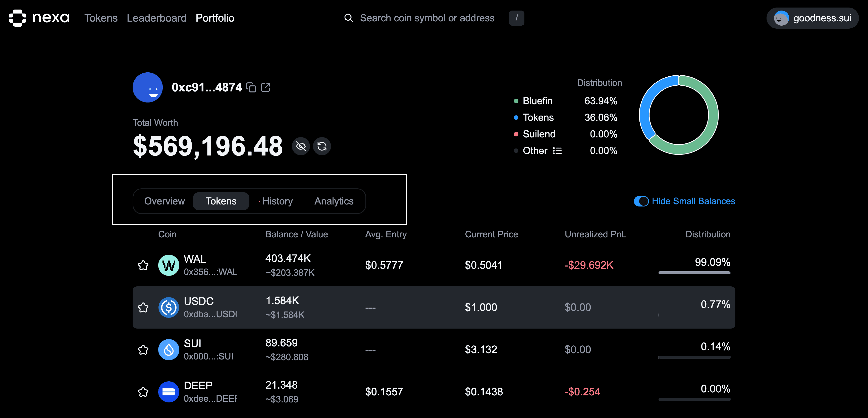Click the search magnifier icon
Screen dimensions: 868x418
(x=348, y=18)
